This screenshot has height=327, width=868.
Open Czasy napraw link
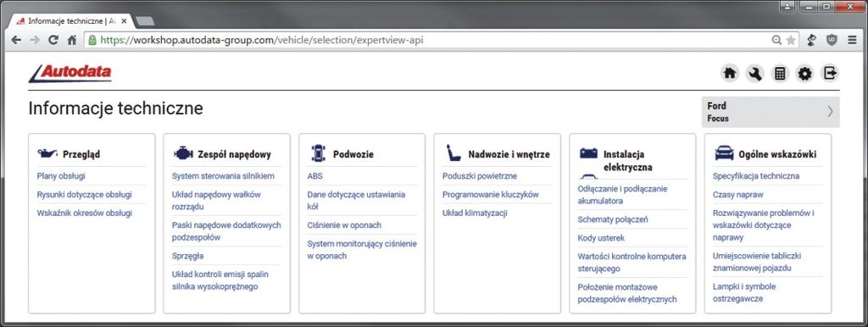point(738,195)
